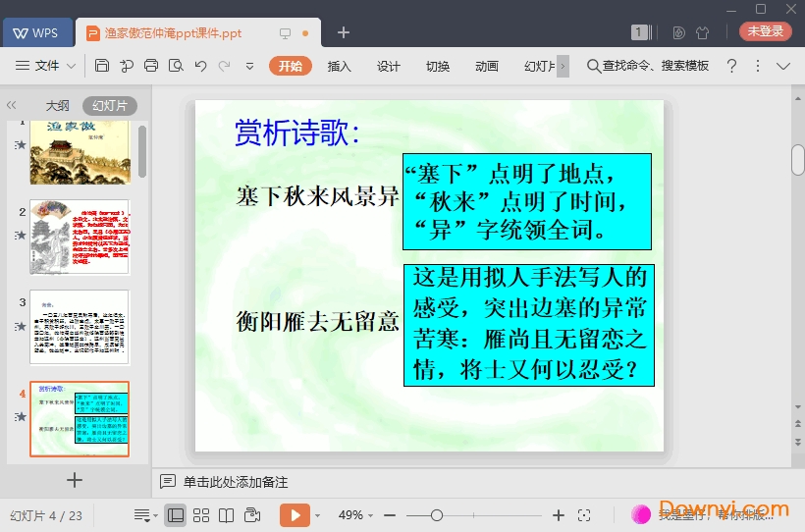Click the circular icon next to the window count

pos(678,32)
